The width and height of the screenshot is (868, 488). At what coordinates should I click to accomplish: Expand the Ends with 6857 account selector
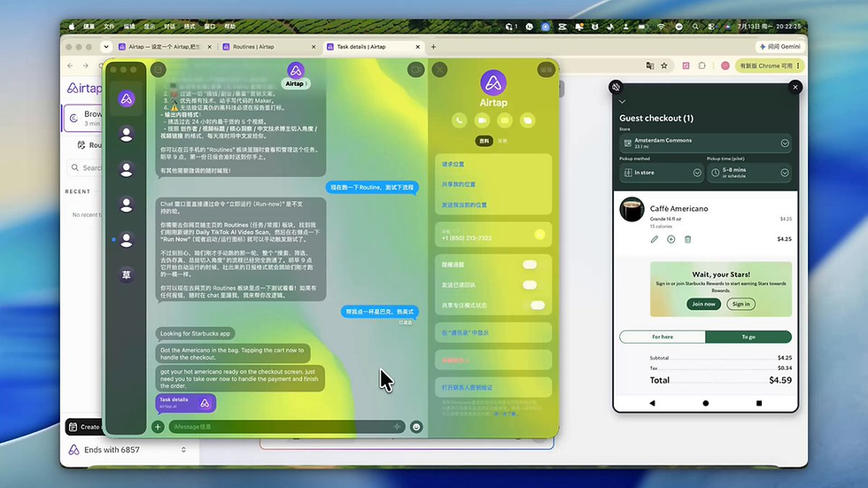click(183, 450)
